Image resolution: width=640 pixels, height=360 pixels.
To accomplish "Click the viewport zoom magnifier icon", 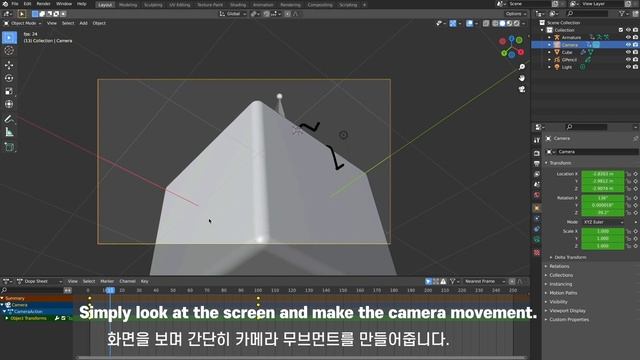I will tap(522, 67).
